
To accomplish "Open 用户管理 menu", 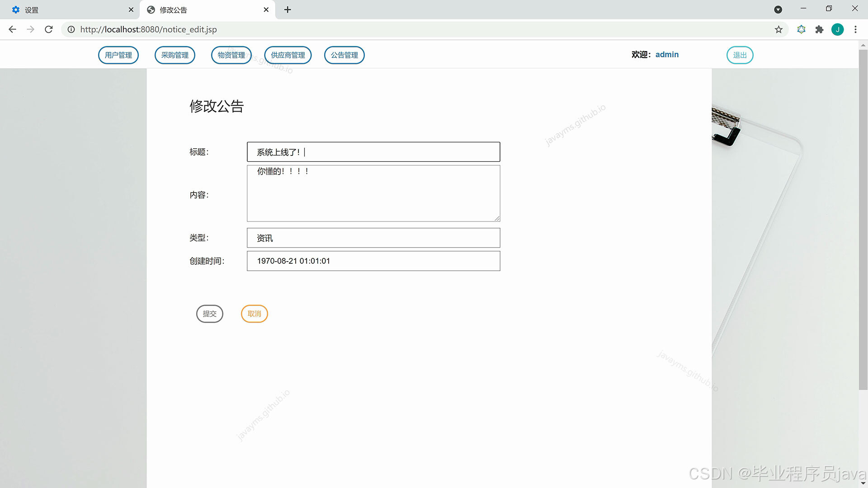I will point(118,55).
